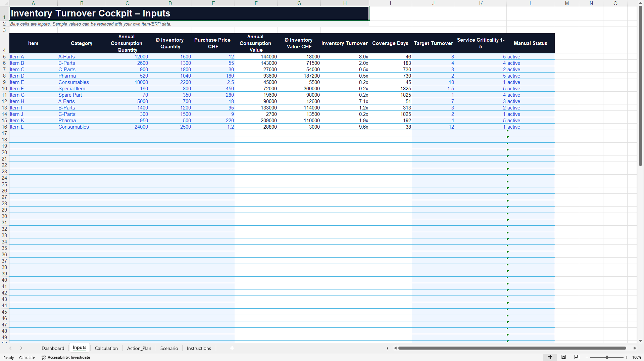The width and height of the screenshot is (644, 361).
Task: Open sheet tab bar options dots
Action: (387, 348)
